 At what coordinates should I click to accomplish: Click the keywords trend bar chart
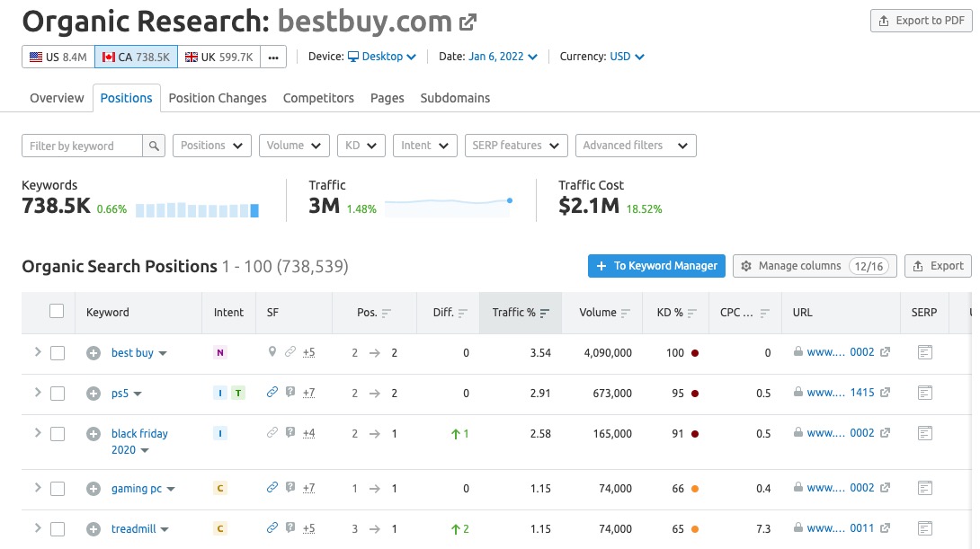pos(197,209)
